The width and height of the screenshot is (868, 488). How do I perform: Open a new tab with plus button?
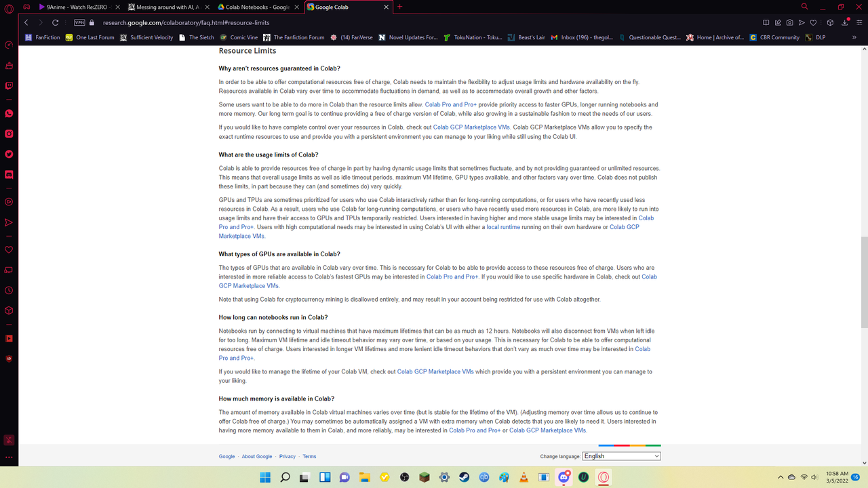pyautogui.click(x=399, y=7)
